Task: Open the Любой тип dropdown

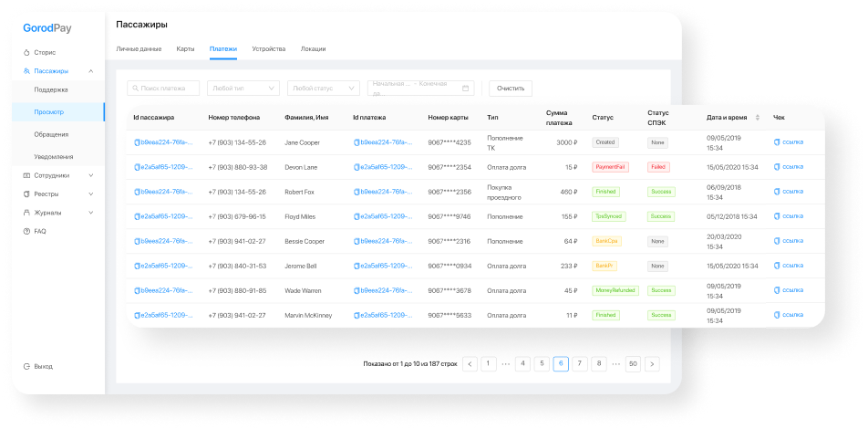Action: click(x=243, y=89)
